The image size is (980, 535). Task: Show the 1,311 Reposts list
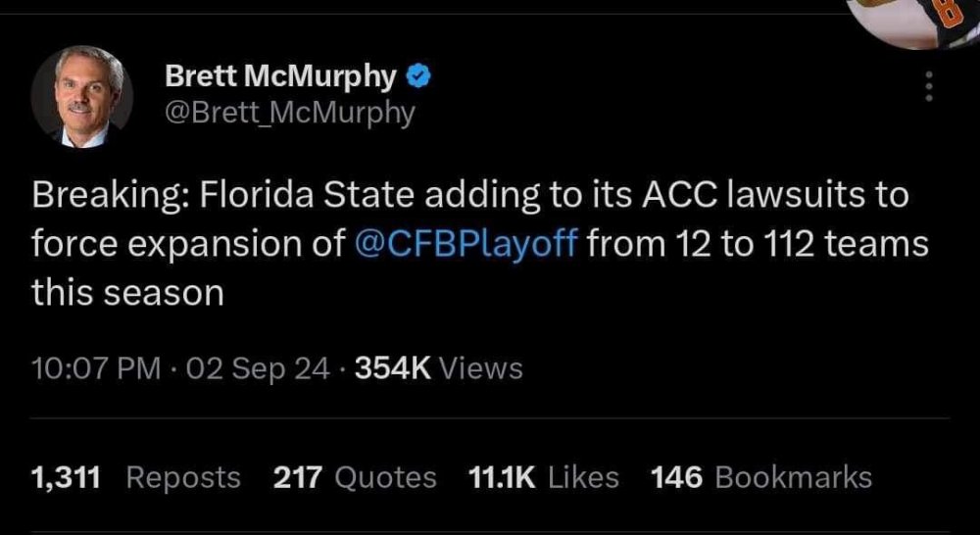(135, 477)
